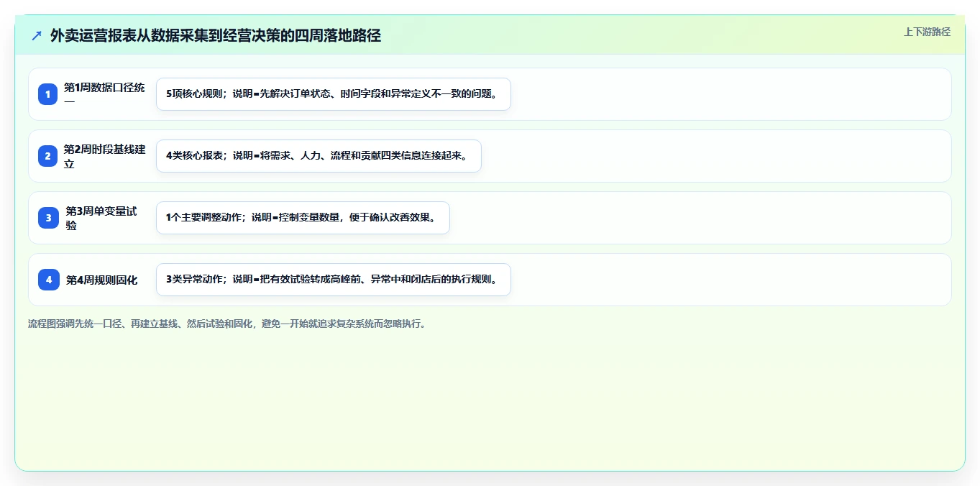980x486 pixels.
Task: Select the 第2周时段基线建立 label
Action: (105, 156)
